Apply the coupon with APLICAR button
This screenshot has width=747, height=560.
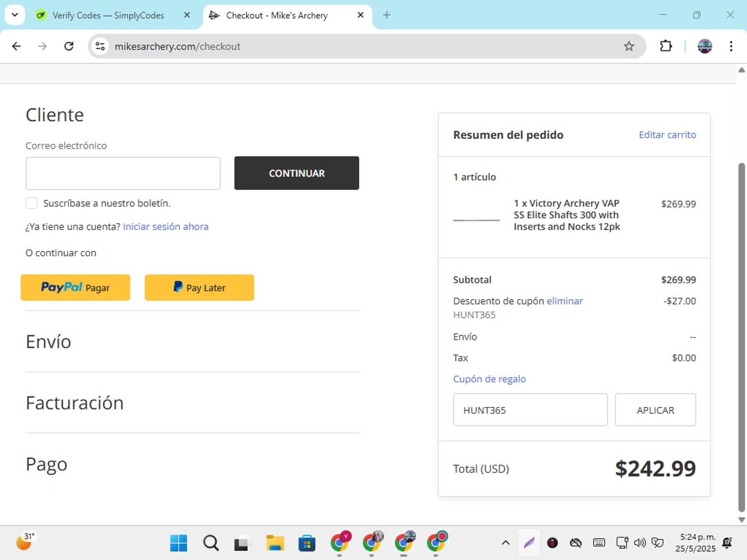point(655,410)
